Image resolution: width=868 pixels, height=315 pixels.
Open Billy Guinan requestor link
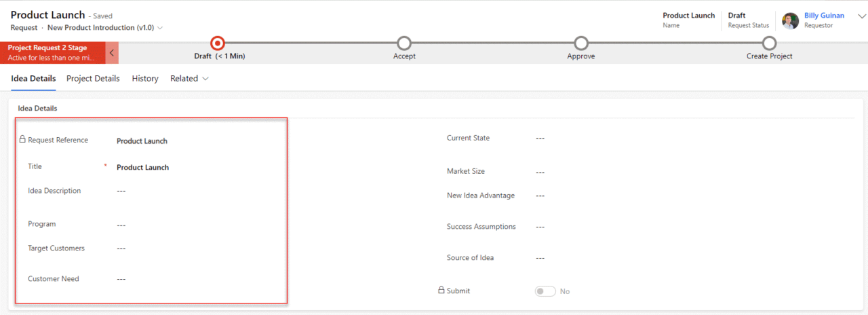(x=824, y=16)
